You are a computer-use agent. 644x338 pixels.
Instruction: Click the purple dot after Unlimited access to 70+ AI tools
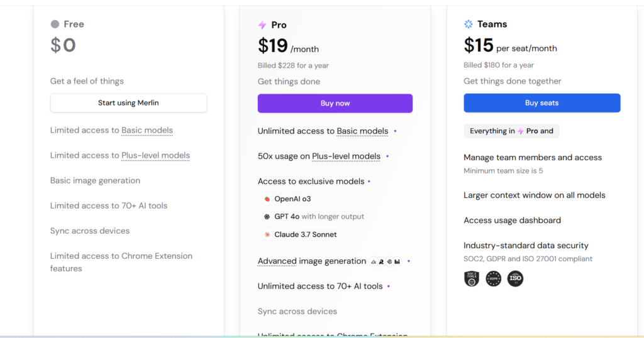click(389, 286)
